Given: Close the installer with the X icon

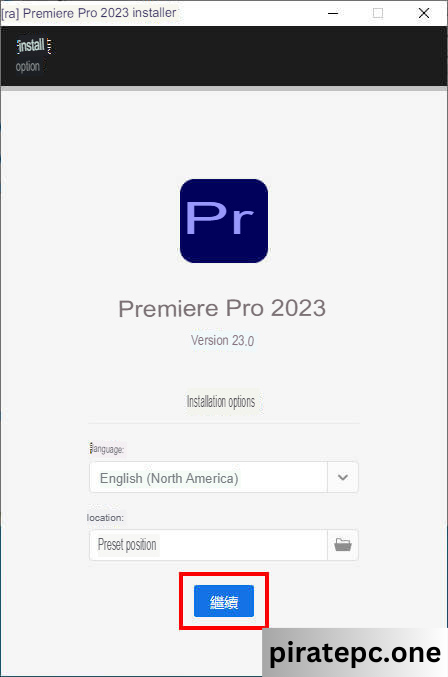Looking at the screenshot, I should 424,13.
